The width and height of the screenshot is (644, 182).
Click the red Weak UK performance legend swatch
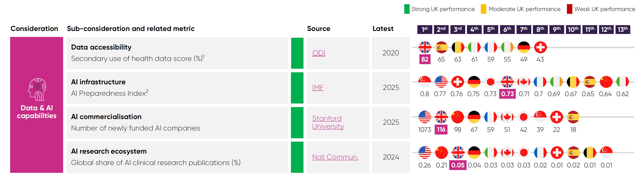pos(570,9)
